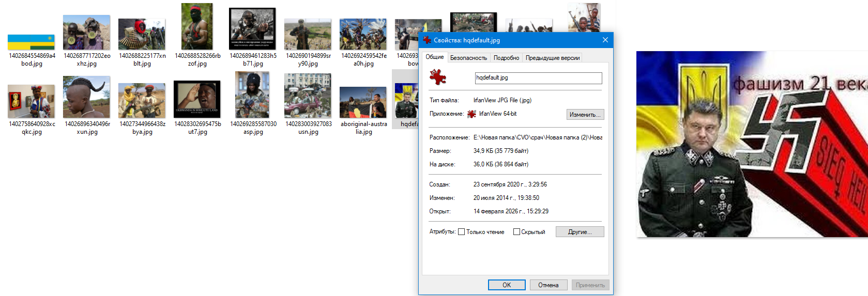This screenshot has width=868, height=296.
Task: Select the 14027344966438zbya.jpg file icon
Action: (142, 101)
